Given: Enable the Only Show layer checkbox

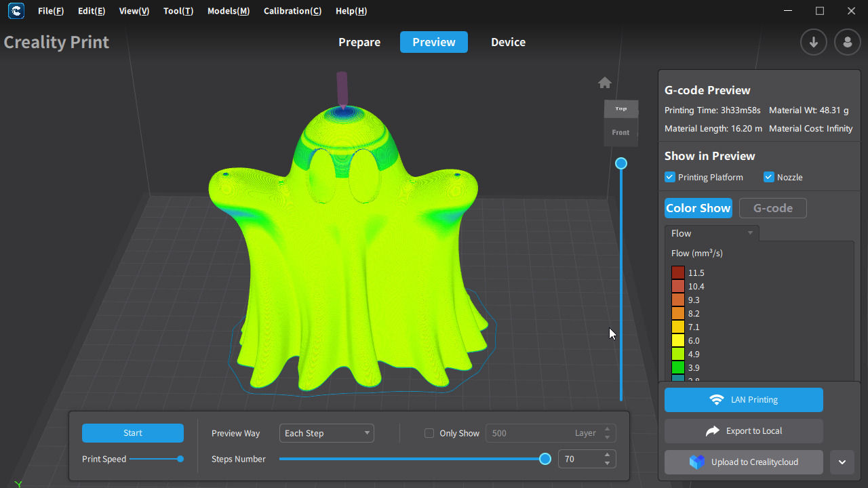Looking at the screenshot, I should pyautogui.click(x=429, y=433).
